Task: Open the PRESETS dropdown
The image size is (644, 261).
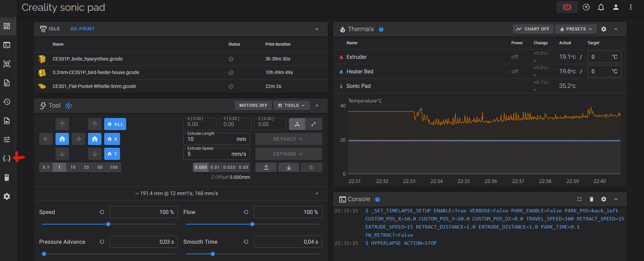Action: click(576, 29)
